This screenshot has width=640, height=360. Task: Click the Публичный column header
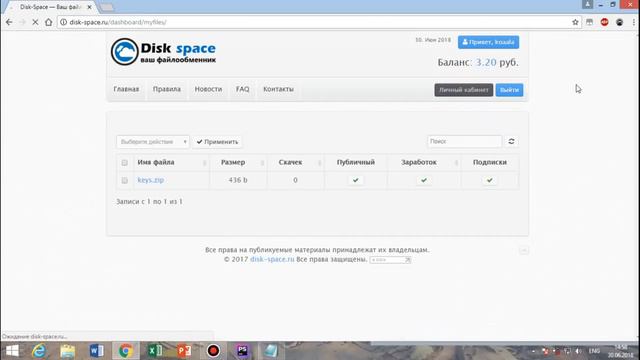[356, 162]
